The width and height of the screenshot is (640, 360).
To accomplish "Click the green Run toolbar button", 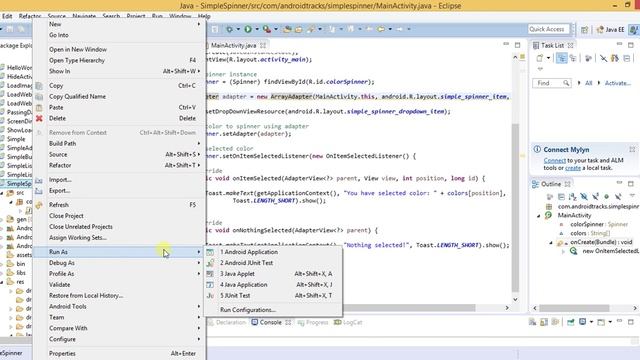I will (x=248, y=29).
